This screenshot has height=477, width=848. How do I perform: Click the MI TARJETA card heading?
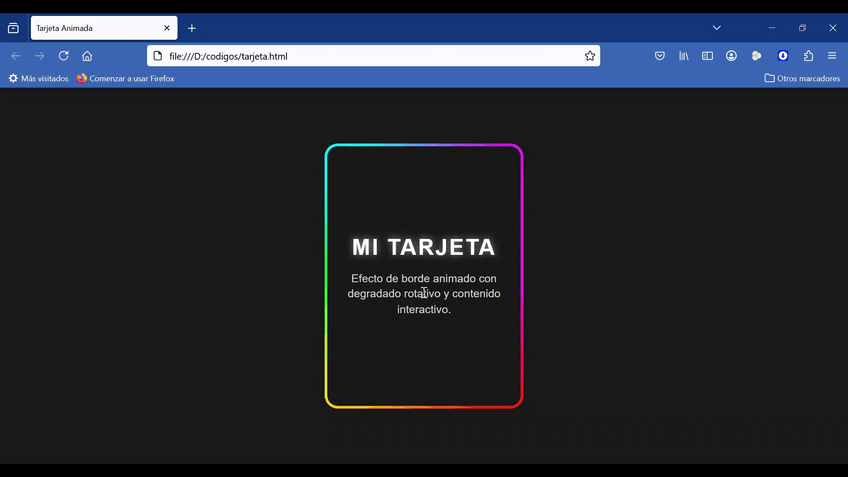pyautogui.click(x=424, y=247)
